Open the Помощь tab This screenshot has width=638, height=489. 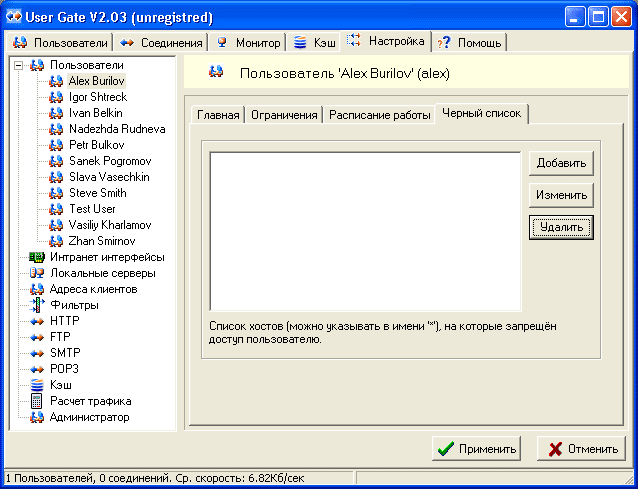tap(469, 42)
